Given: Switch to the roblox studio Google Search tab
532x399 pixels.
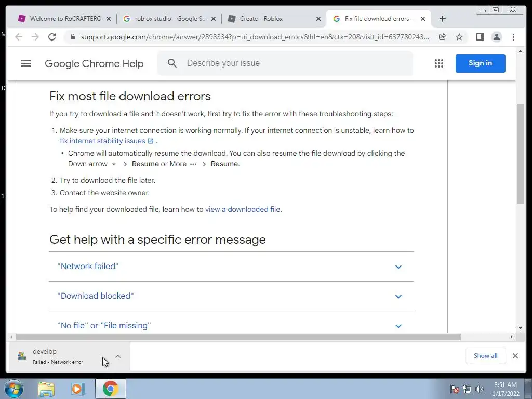Looking at the screenshot, I should [x=169, y=19].
